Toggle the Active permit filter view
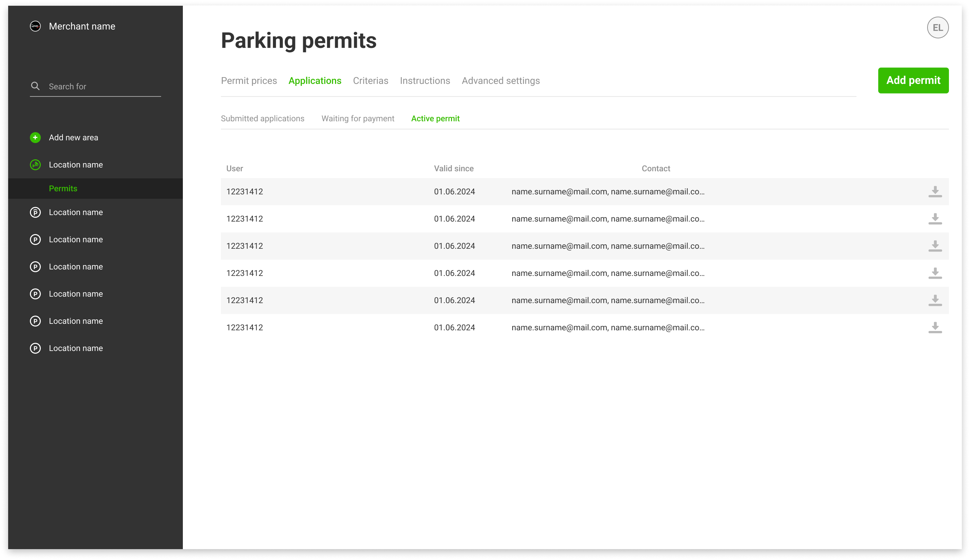This screenshot has width=970, height=560. pos(435,118)
